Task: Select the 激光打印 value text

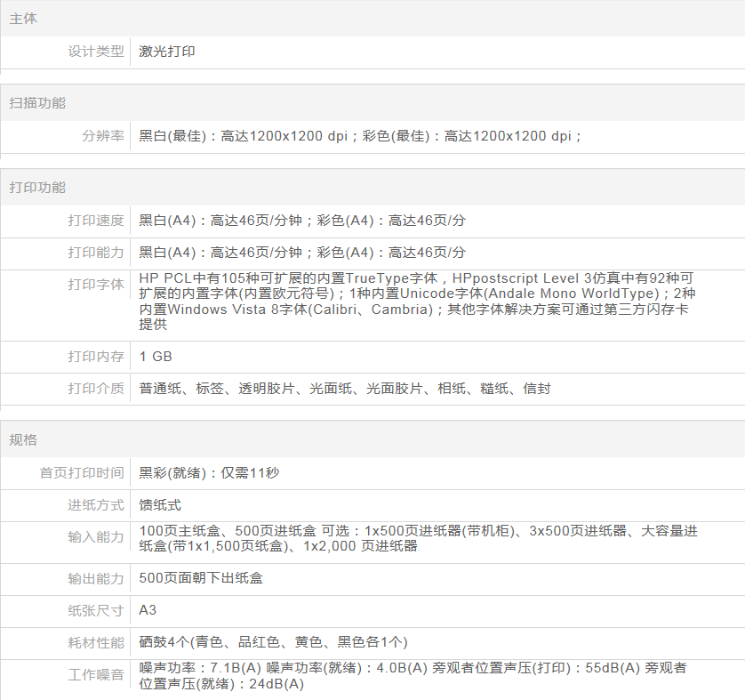Action: pos(167,52)
